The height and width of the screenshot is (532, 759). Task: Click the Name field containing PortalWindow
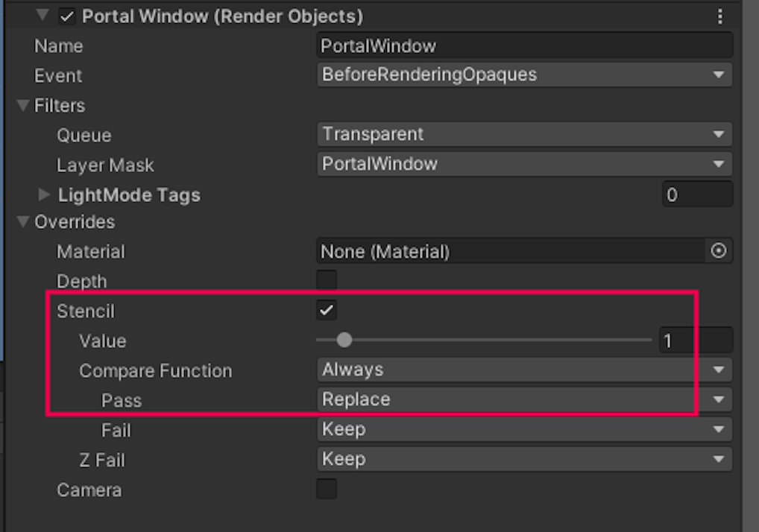tap(523, 45)
